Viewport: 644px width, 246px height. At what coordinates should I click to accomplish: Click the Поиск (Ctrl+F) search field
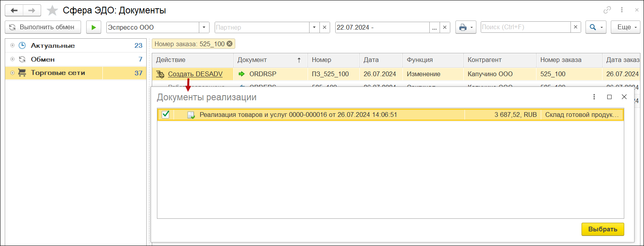click(525, 27)
